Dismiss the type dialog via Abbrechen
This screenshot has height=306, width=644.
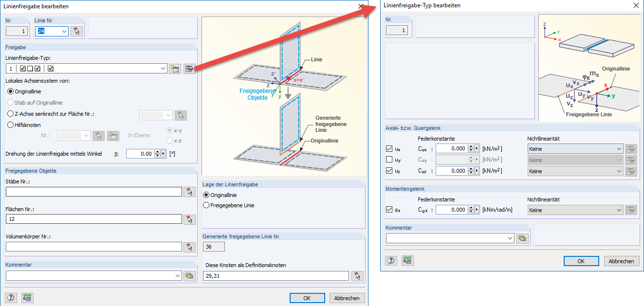(x=621, y=261)
